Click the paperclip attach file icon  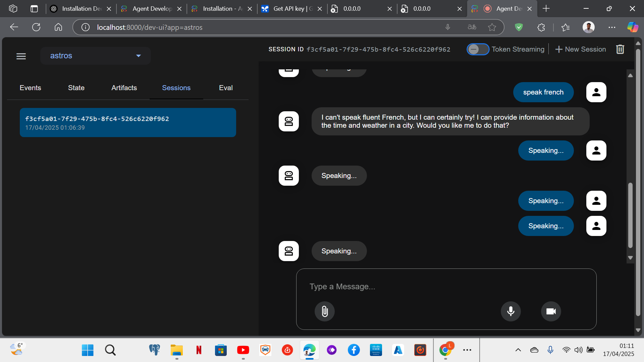point(324,311)
